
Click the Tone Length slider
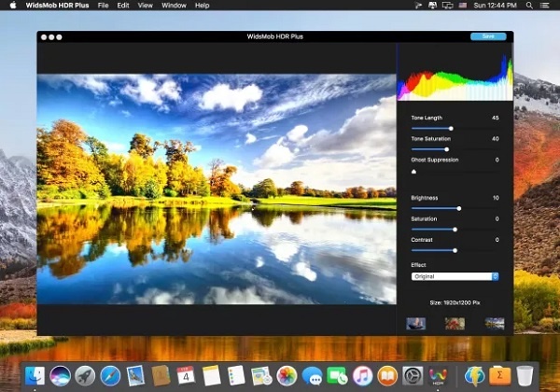(x=451, y=128)
